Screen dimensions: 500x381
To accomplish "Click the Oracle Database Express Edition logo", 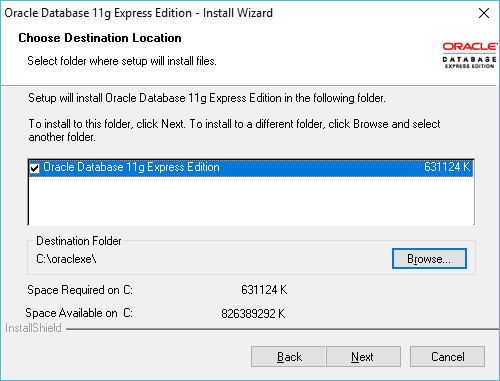I will point(469,55).
